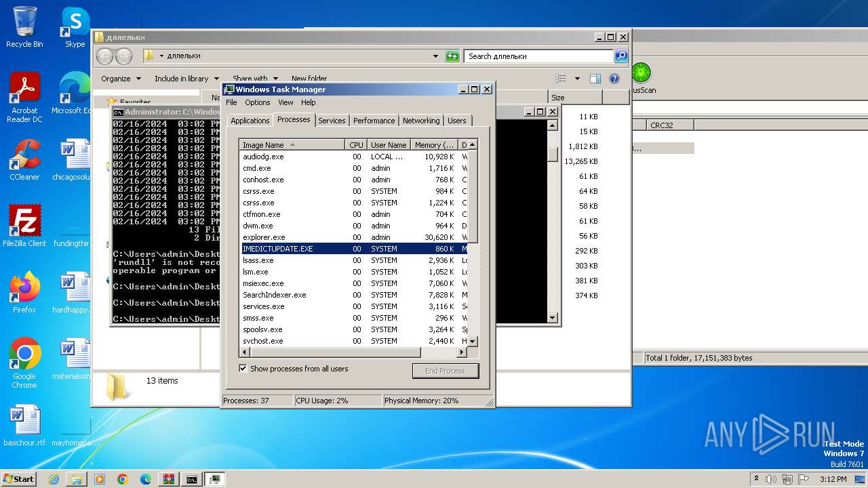Select msiexec.exe process row
Image resolution: width=868 pixels, height=488 pixels.
click(x=354, y=283)
